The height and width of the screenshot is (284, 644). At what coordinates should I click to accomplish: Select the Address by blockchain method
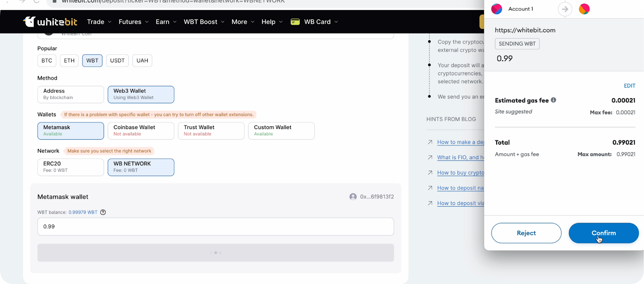(x=70, y=94)
